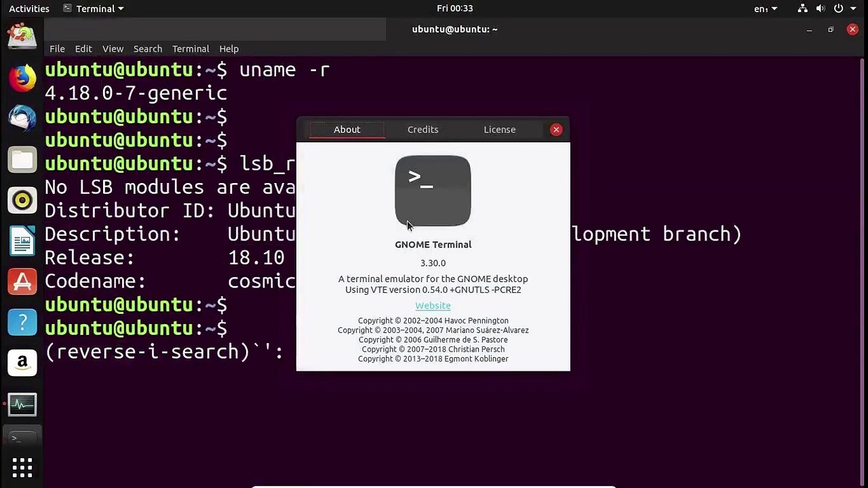868x488 pixels.
Task: Open the power menu icon in top bar
Action: tap(838, 9)
